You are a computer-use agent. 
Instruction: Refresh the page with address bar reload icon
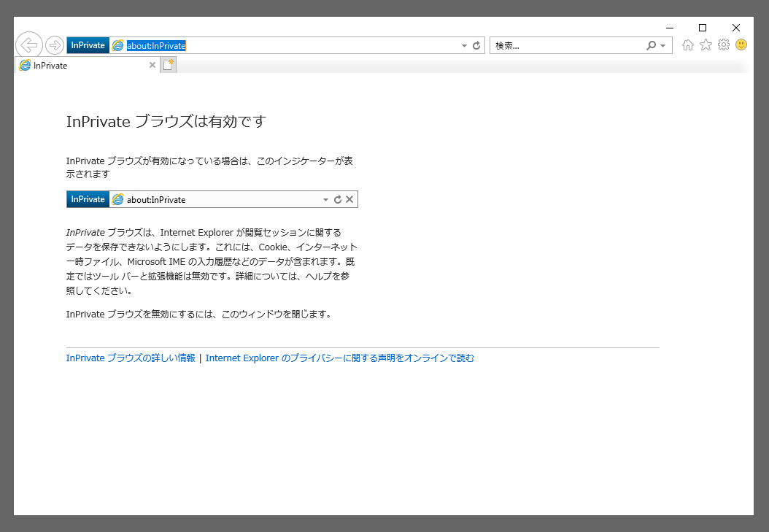pos(476,45)
